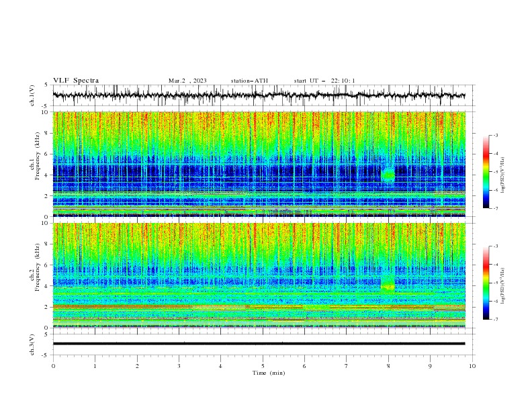Click the "10" kHz tick on ch.2 frequency axis

coord(45,223)
